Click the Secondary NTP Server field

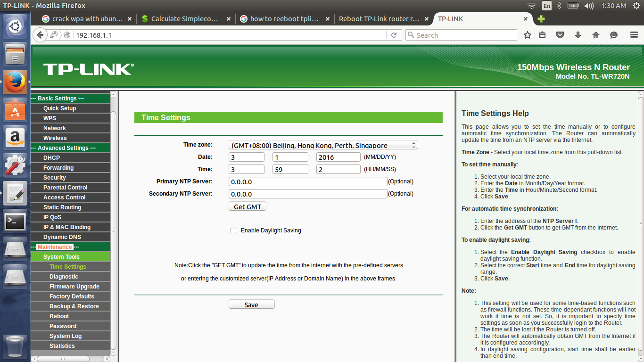[x=308, y=194]
